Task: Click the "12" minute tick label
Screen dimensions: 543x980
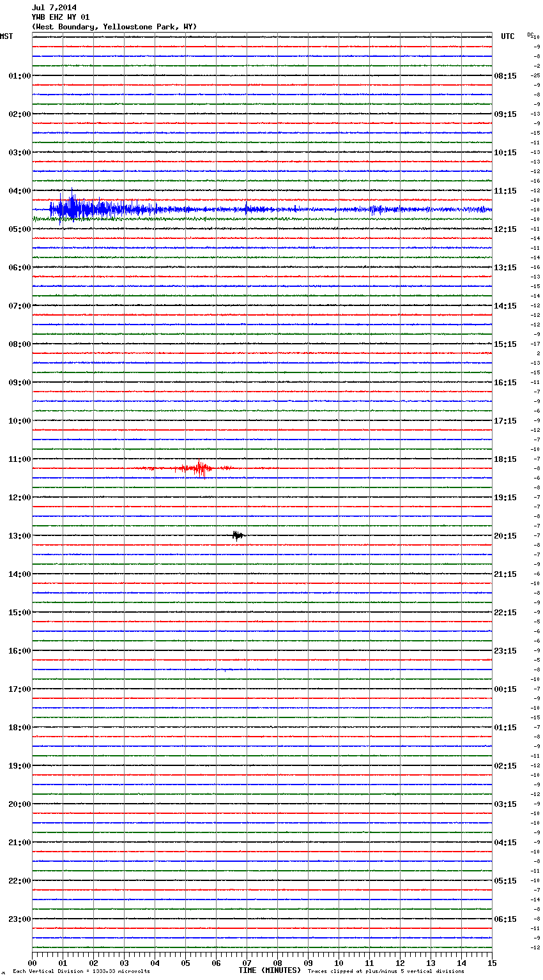Action: coord(400,963)
